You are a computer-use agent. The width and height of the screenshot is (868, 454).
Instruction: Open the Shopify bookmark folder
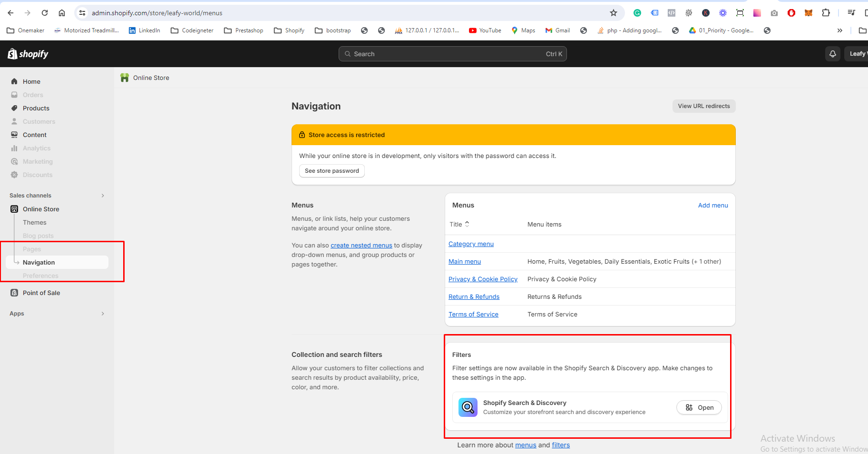[289, 30]
